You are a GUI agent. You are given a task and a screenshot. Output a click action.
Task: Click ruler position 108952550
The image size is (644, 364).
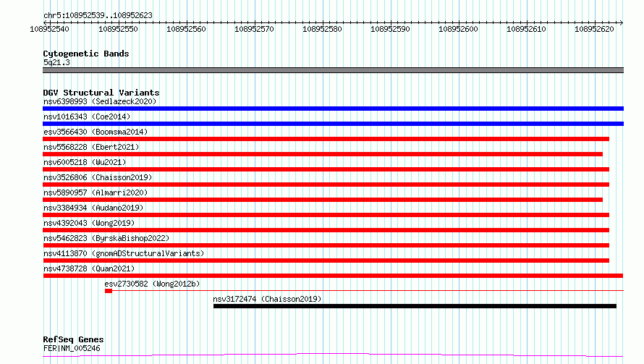pos(118,29)
